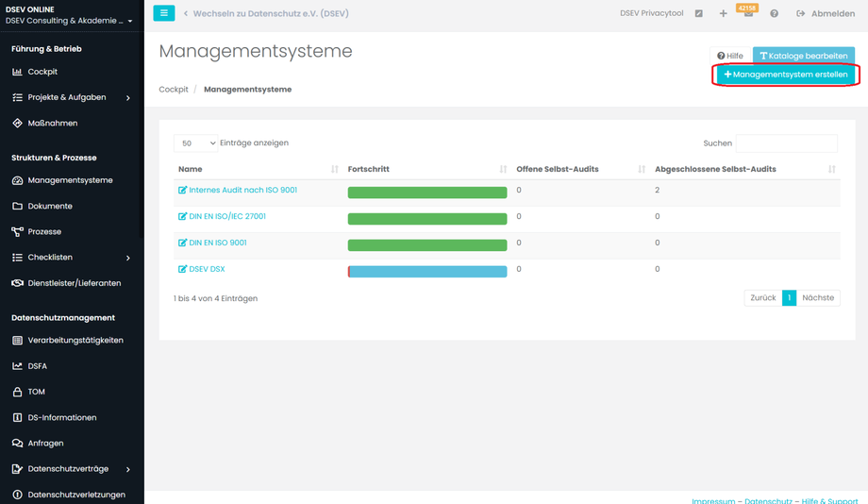This screenshot has width=868, height=504.
Task: Sort table by Name column arrows
Action: pos(334,169)
